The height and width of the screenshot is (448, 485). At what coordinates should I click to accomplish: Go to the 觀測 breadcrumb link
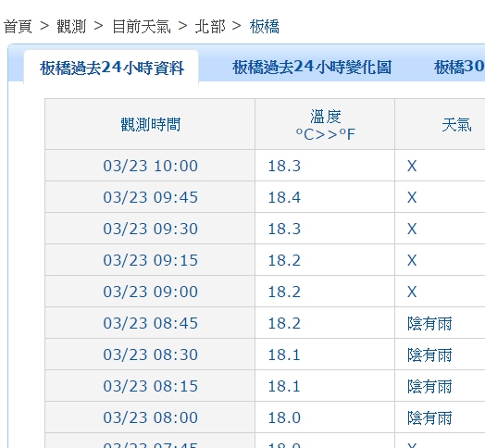click(x=71, y=26)
